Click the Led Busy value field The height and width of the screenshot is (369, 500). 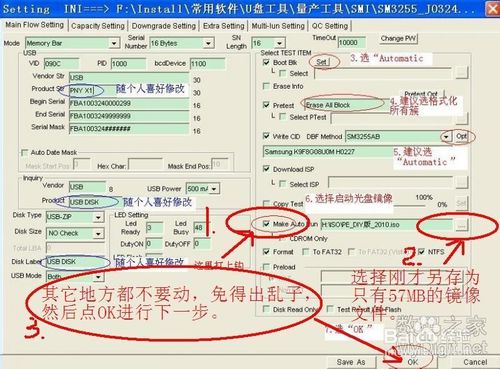[x=202, y=228]
